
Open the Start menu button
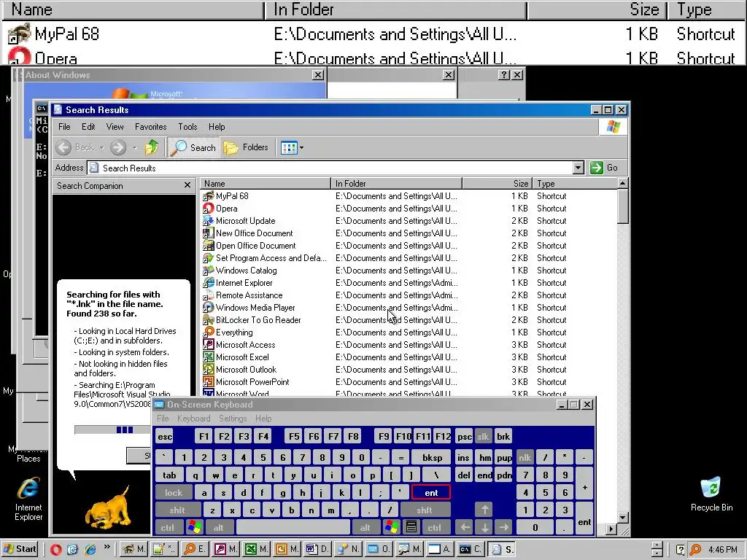pyautogui.click(x=20, y=549)
